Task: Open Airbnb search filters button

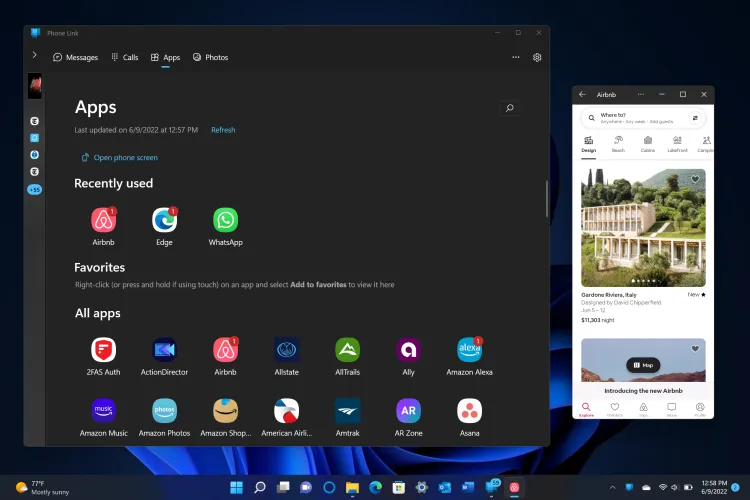Action: tap(695, 118)
